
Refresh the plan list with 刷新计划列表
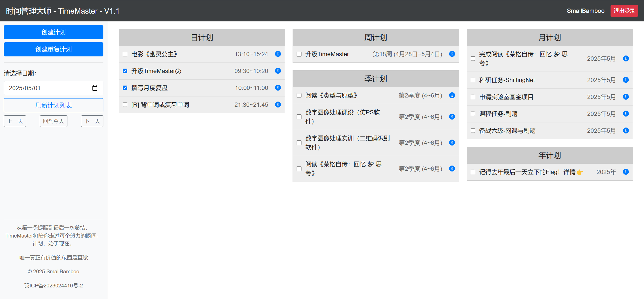[x=53, y=105]
